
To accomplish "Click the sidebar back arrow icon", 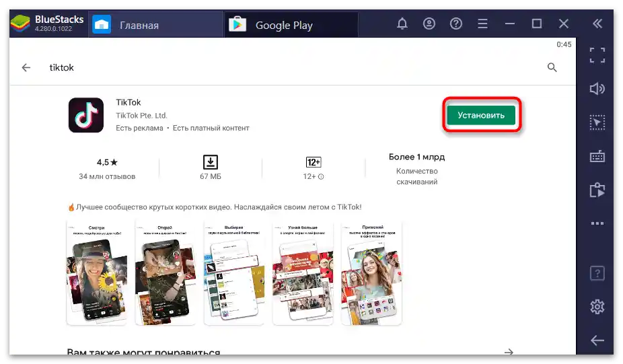I will 597,340.
